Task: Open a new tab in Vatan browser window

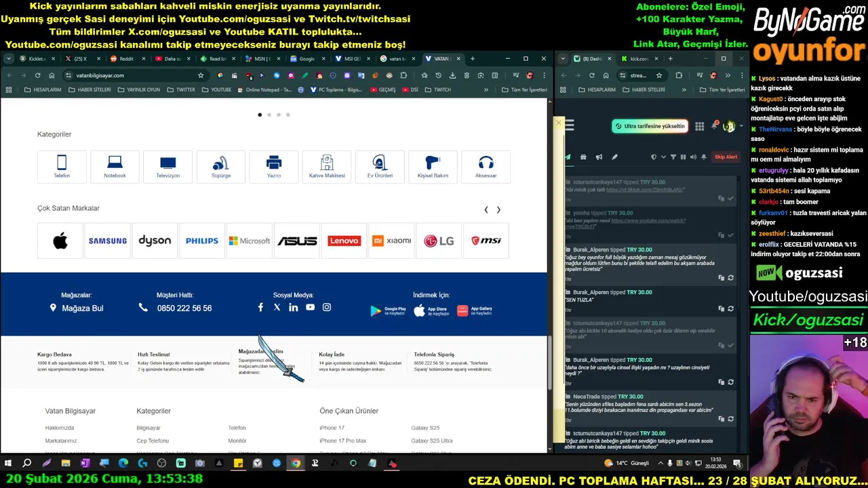Action: pyautogui.click(x=473, y=59)
